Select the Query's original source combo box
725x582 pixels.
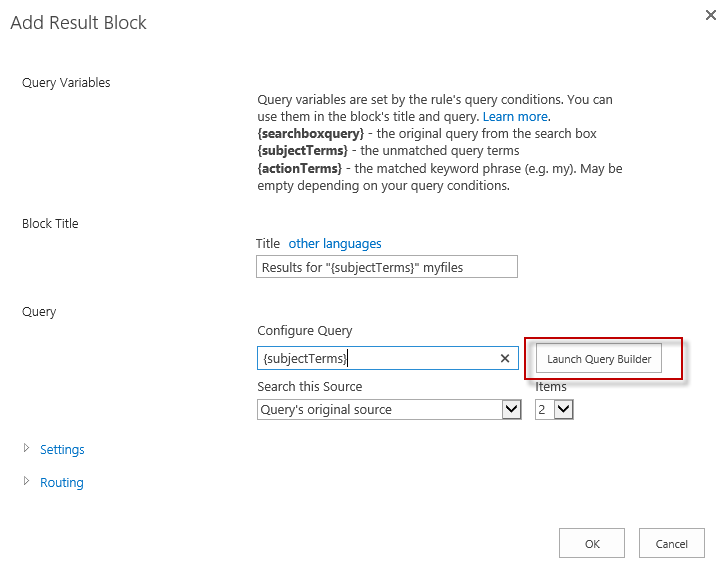378,409
